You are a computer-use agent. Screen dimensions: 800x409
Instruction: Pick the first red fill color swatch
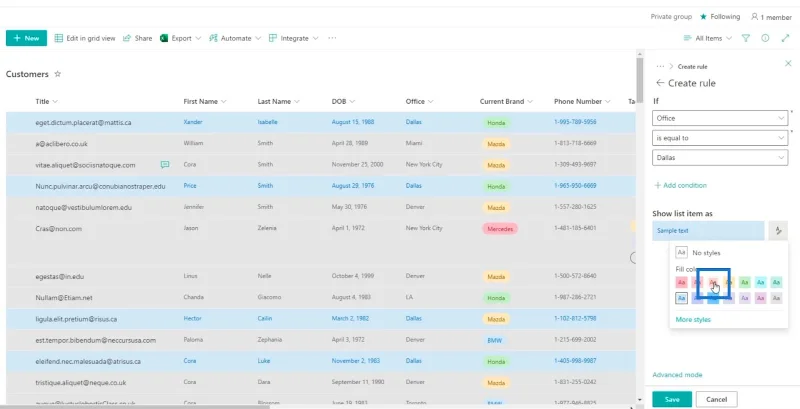click(x=681, y=282)
